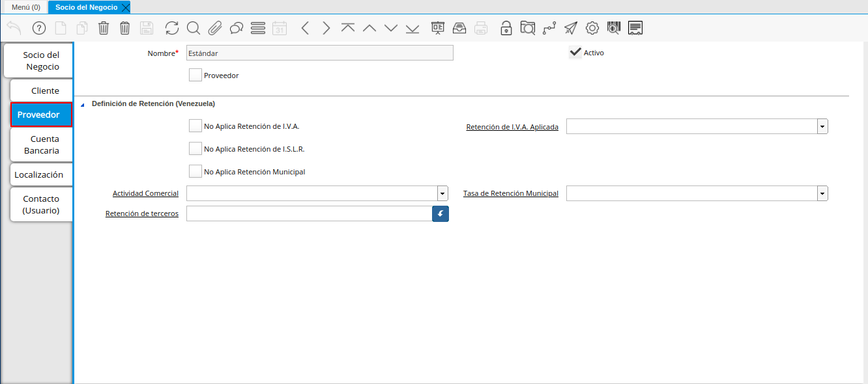The image size is (868, 384).
Task: Uncheck the Activo checkbox
Action: (x=575, y=53)
